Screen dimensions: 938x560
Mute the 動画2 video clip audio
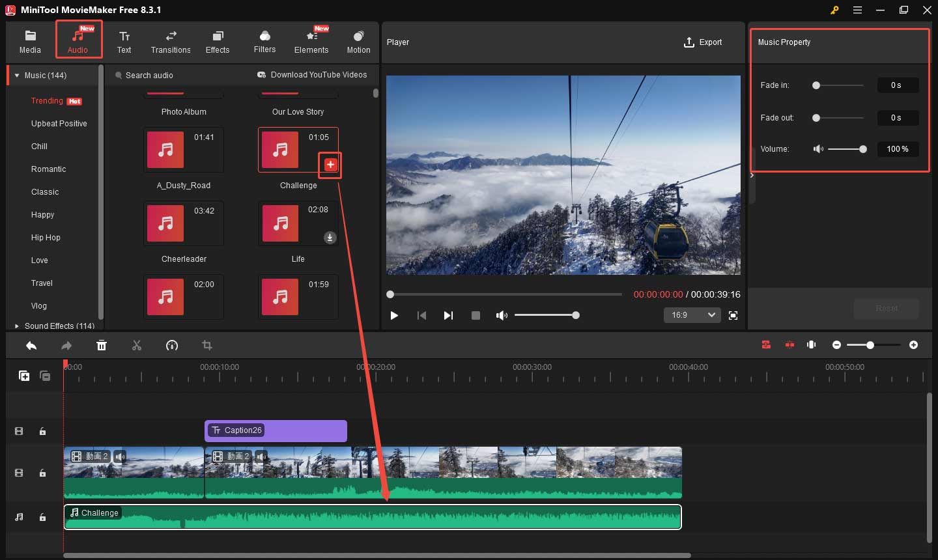(x=120, y=456)
